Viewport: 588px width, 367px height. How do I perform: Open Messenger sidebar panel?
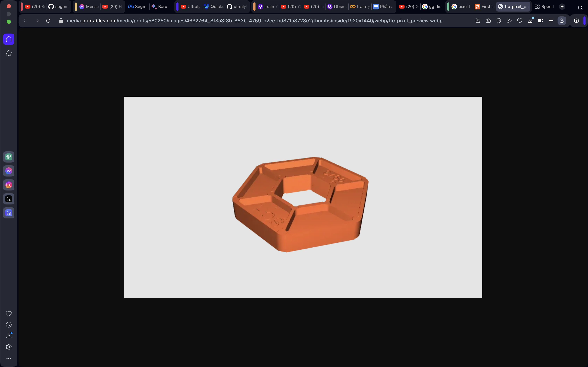[x=9, y=171]
